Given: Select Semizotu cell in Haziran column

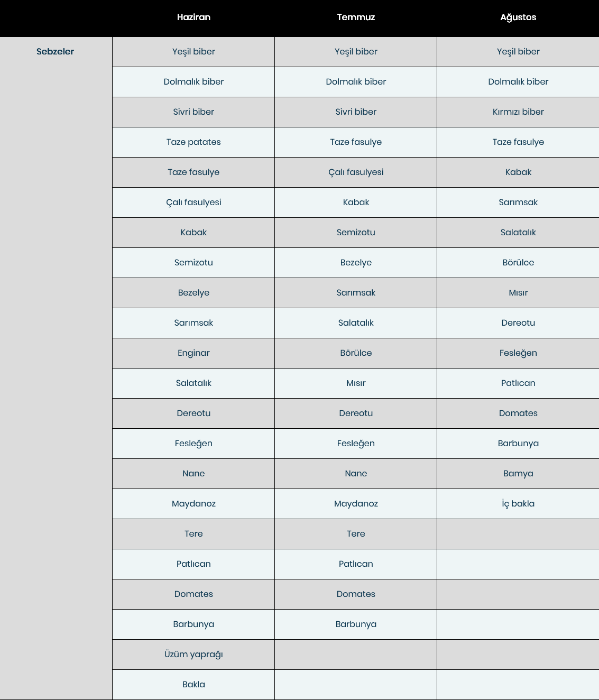Looking at the screenshot, I should (193, 263).
